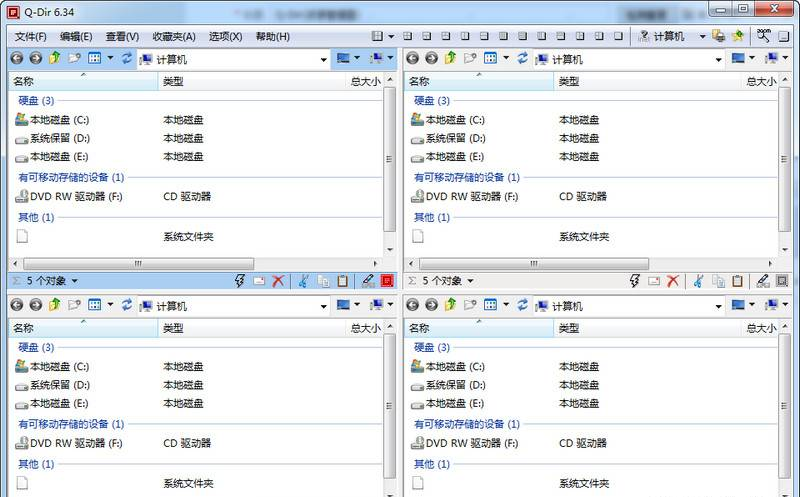Click scissors cut icon in top-right status bar
Screen dimensions: 800x497
pyautogui.click(x=699, y=282)
